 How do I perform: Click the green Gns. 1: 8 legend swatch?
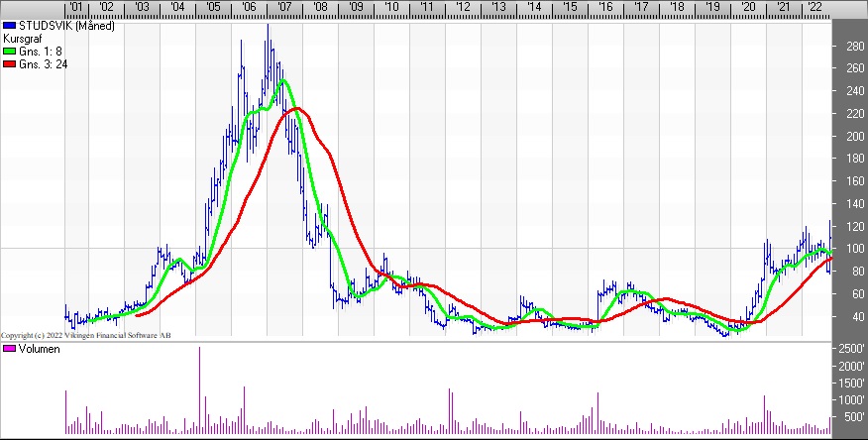pos(10,50)
